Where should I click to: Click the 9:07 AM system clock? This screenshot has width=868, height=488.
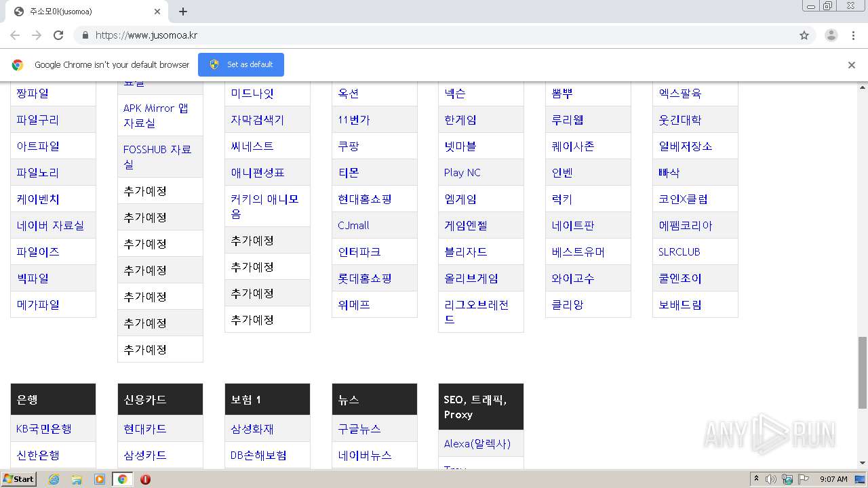(833, 479)
